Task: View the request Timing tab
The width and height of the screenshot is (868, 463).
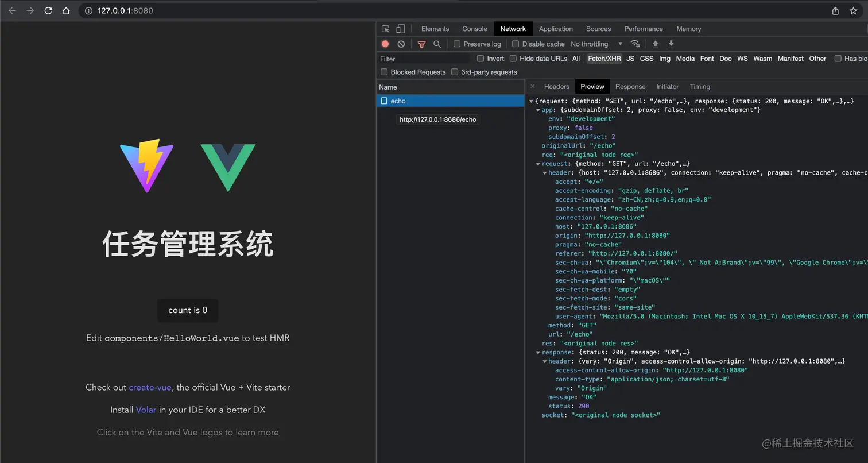Action: [700, 87]
